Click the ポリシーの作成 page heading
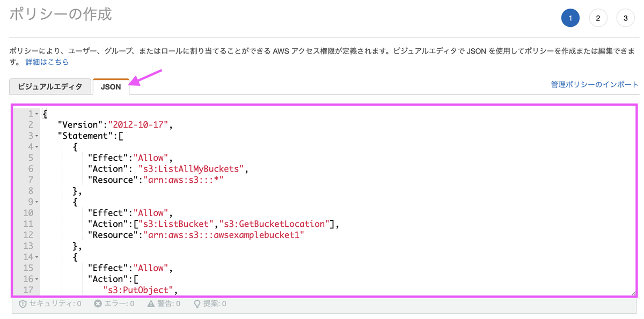Image resolution: width=644 pixels, height=319 pixels. tap(61, 14)
